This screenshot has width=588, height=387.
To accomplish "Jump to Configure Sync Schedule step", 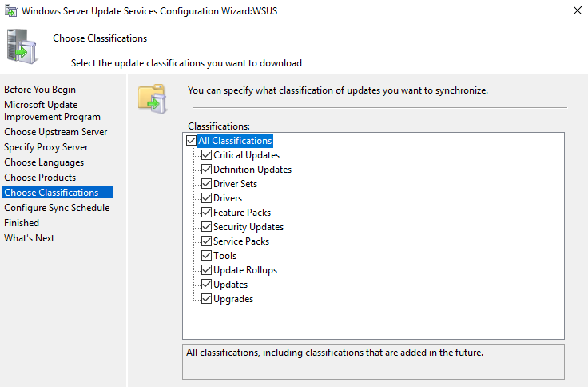I will [57, 208].
